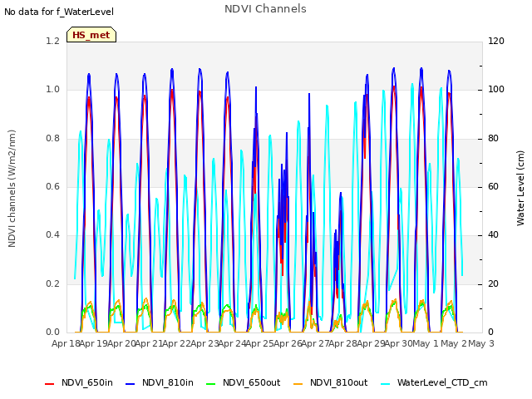
Task: Select the 'NDVI channels (W/m2/nm)' axis label
Action: pyautogui.click(x=12, y=189)
